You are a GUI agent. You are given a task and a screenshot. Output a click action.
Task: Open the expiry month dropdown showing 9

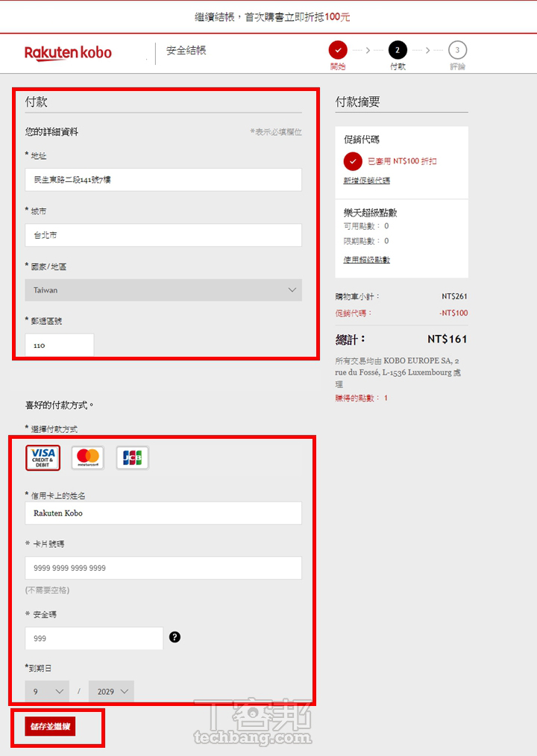click(x=47, y=691)
